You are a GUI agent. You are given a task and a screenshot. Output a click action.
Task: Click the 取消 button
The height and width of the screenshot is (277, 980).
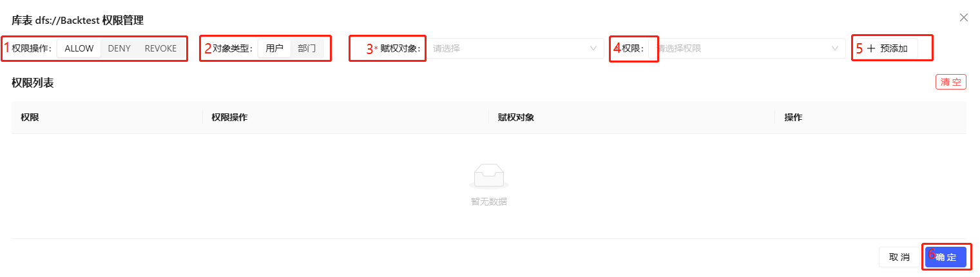tap(899, 257)
